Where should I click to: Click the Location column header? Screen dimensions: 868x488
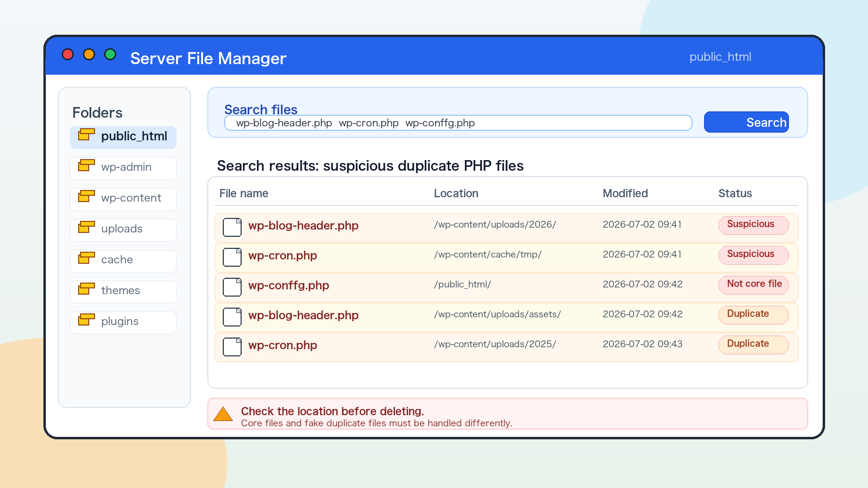point(456,193)
